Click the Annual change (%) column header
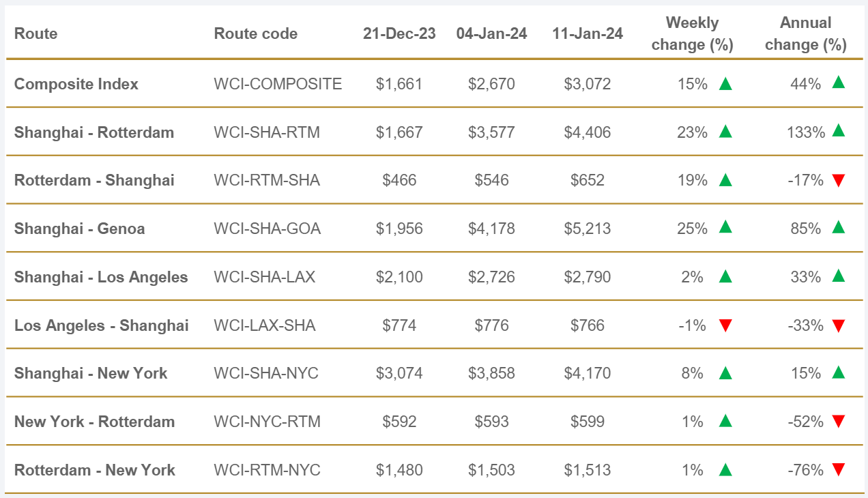This screenshot has width=868, height=498. click(805, 34)
